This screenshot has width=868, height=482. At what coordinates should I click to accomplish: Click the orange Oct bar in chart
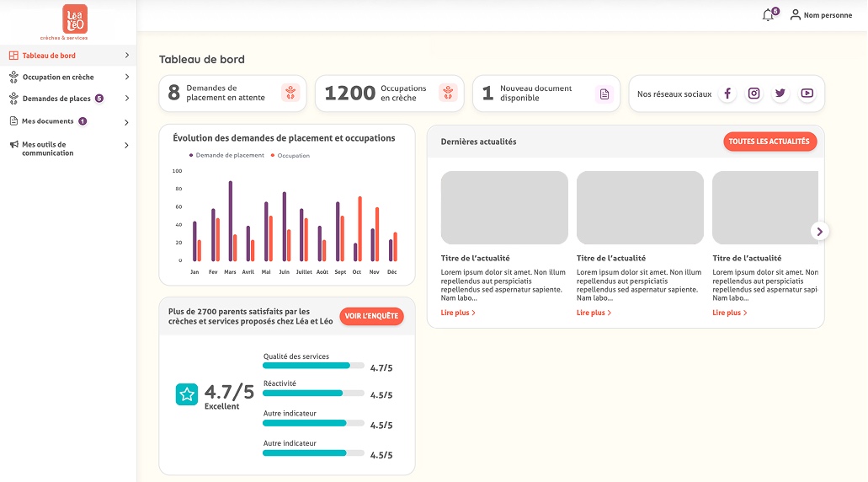[x=359, y=229]
